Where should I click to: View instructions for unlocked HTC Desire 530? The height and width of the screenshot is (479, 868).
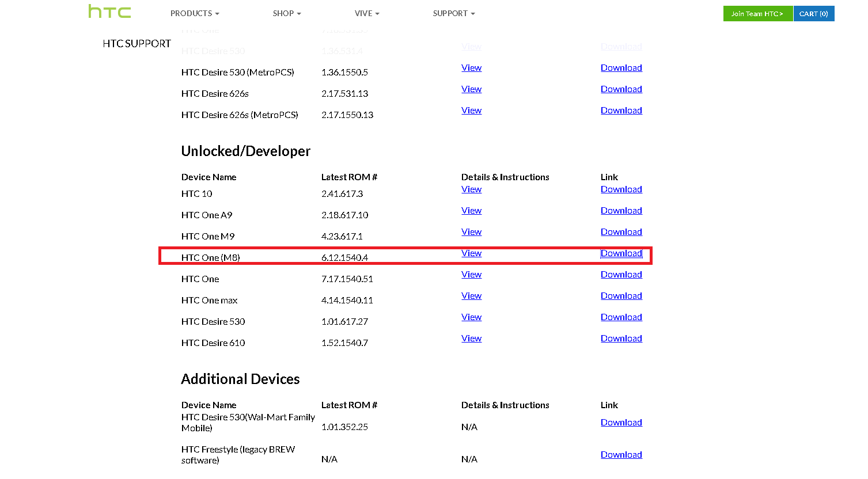(x=471, y=317)
